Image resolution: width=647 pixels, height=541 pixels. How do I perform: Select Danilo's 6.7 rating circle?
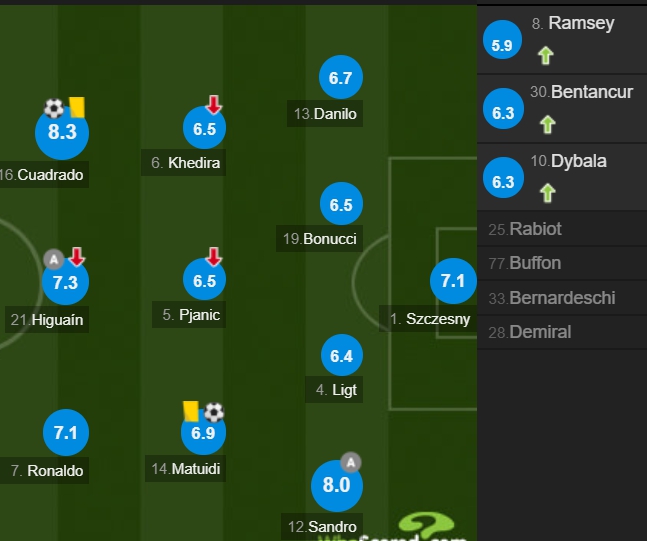[341, 77]
